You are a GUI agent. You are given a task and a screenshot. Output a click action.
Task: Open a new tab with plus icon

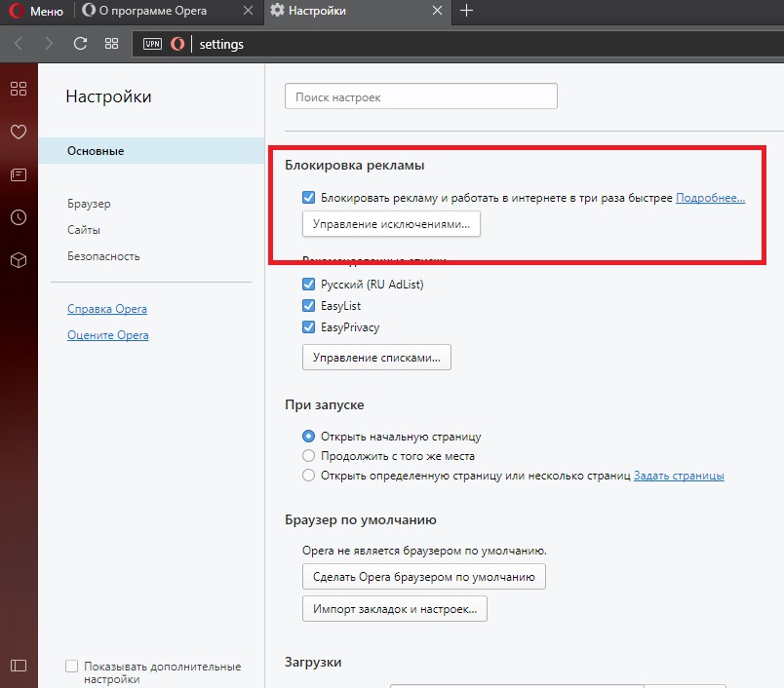(x=466, y=11)
